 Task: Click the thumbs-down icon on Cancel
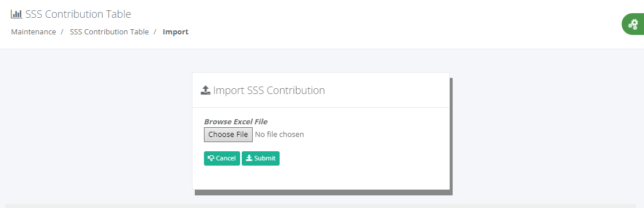click(x=211, y=158)
